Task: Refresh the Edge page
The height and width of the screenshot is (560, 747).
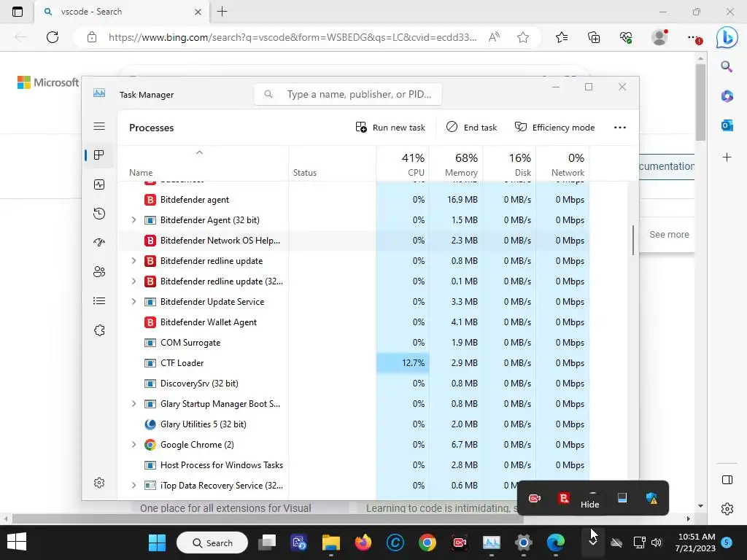Action: coord(53,37)
